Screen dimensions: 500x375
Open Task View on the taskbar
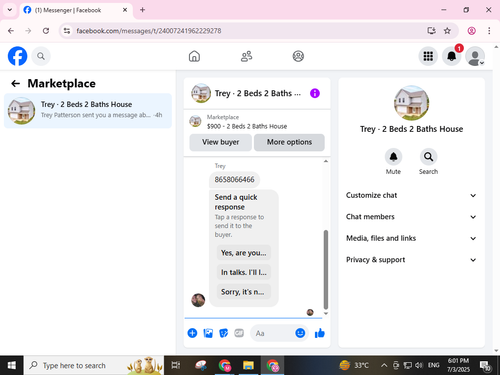(176, 365)
